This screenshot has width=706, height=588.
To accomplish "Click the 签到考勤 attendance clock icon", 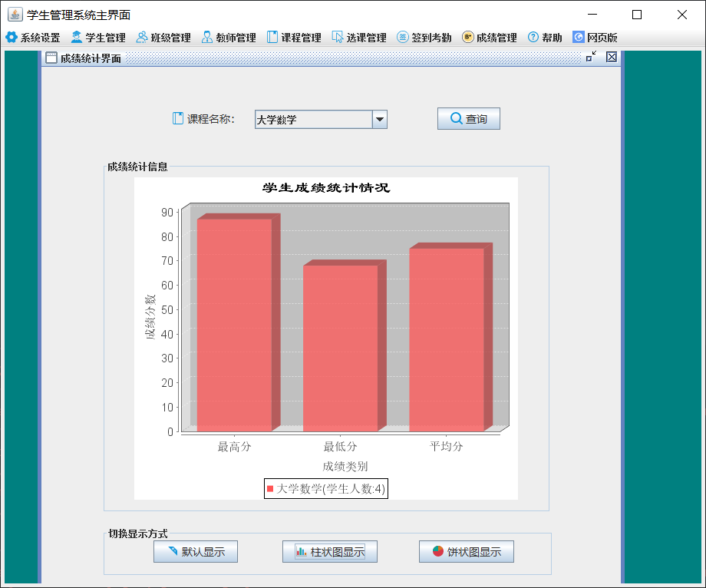I will click(403, 36).
